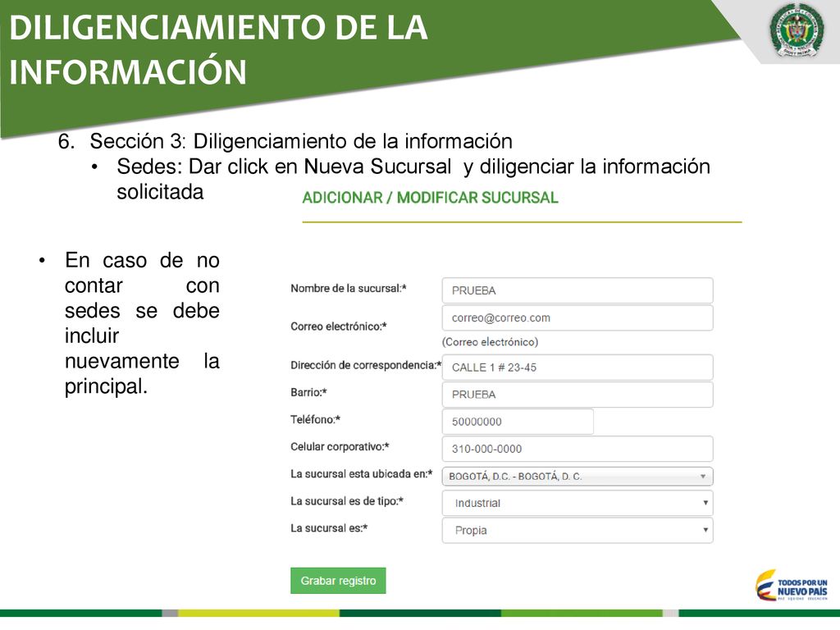Open the 'La sucursal es' Propia dropdown
The width and height of the screenshot is (840, 630).
[x=577, y=531]
